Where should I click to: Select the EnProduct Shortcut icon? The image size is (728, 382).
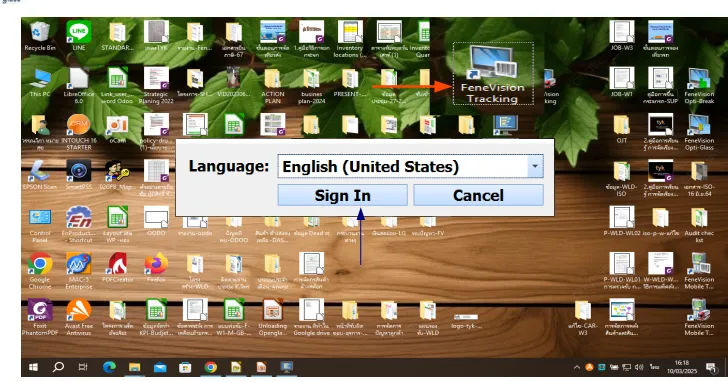coord(78,225)
